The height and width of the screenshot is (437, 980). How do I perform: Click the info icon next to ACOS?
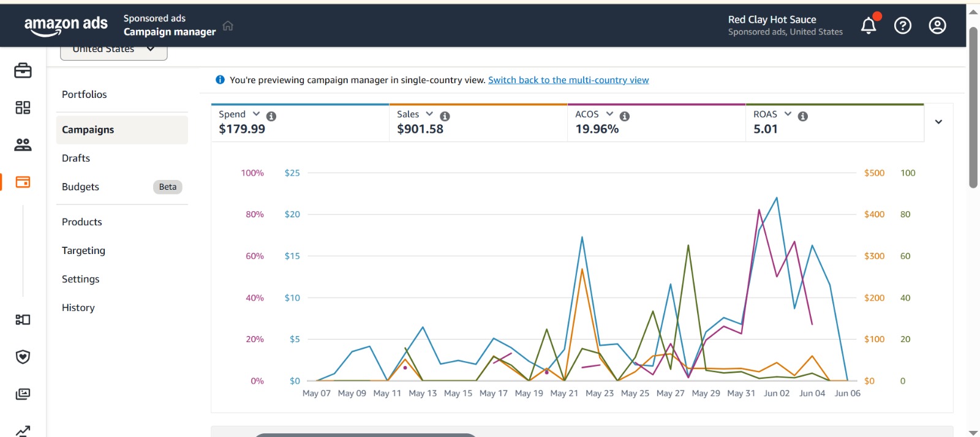pos(625,116)
